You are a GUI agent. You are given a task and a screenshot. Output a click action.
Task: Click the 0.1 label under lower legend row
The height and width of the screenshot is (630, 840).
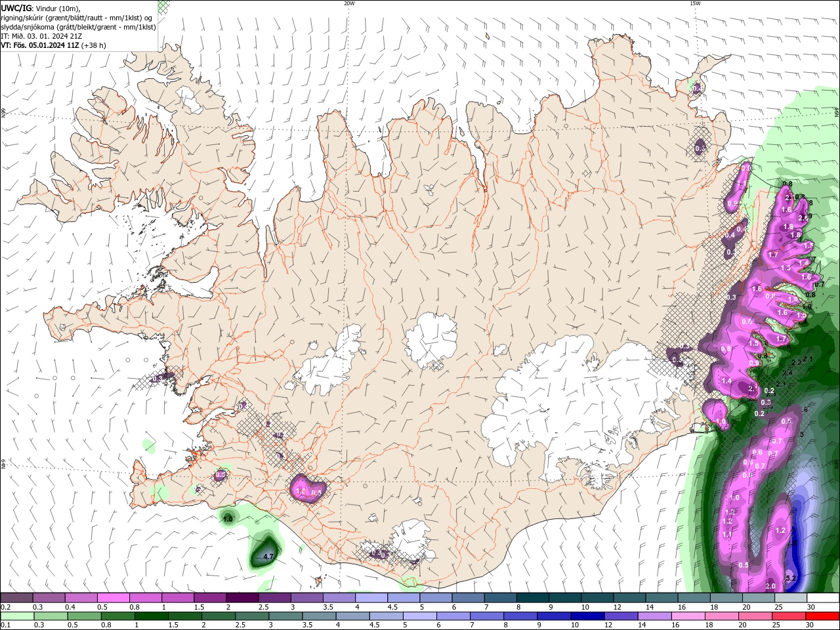click(x=6, y=625)
